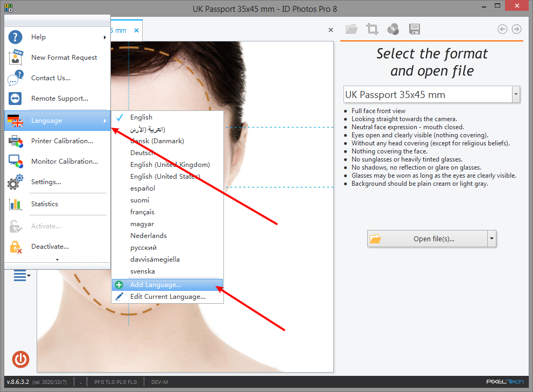Click the DEV-M status bar entry
Viewport: 533px width, 392px height.
point(159,382)
